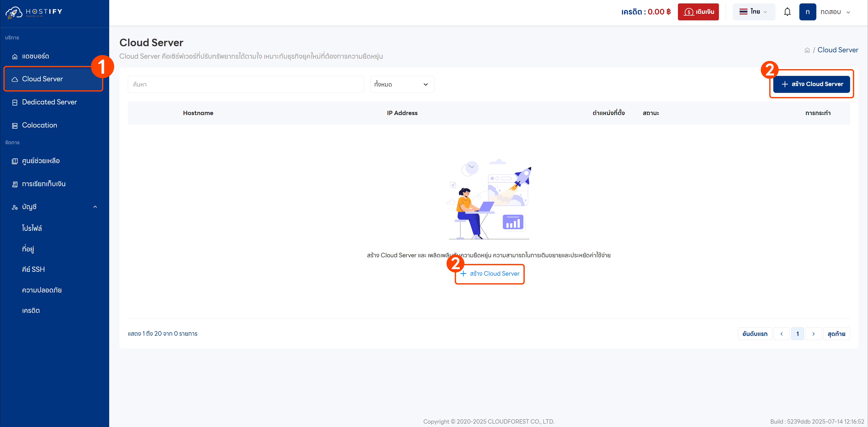This screenshot has height=427, width=868.
Task: Go to Billing (การเรียกเก็บเงิน) in sidebar
Action: click(44, 184)
